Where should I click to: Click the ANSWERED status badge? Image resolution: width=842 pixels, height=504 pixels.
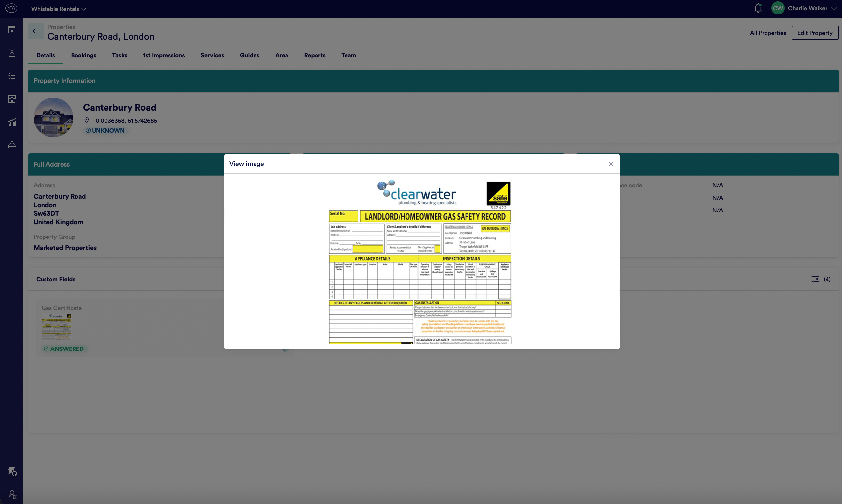(x=64, y=349)
